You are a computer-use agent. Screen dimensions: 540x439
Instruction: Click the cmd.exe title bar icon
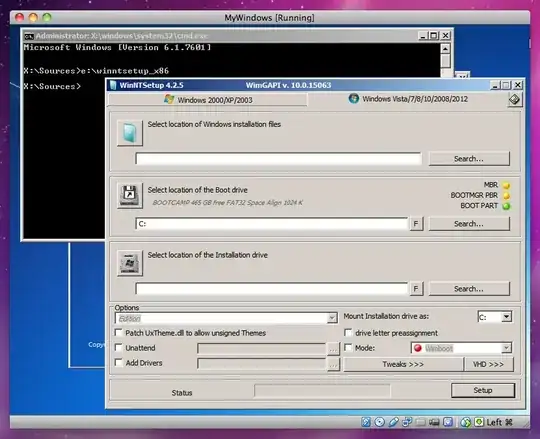coord(29,36)
